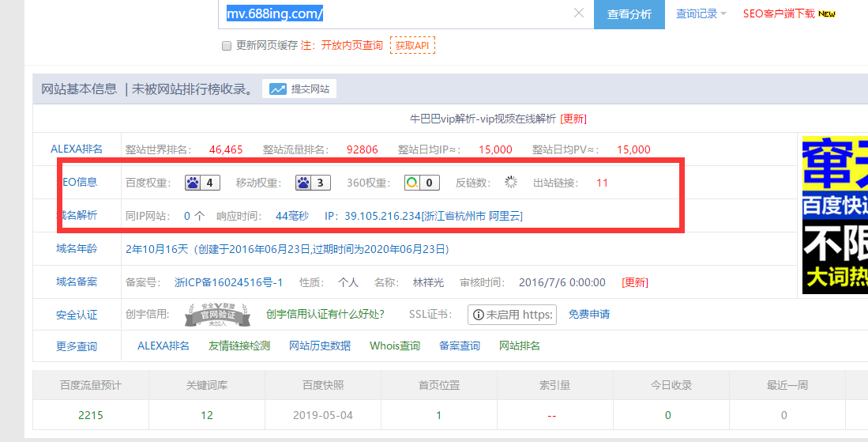Open the Whois查询 link
868x442 pixels.
395,346
